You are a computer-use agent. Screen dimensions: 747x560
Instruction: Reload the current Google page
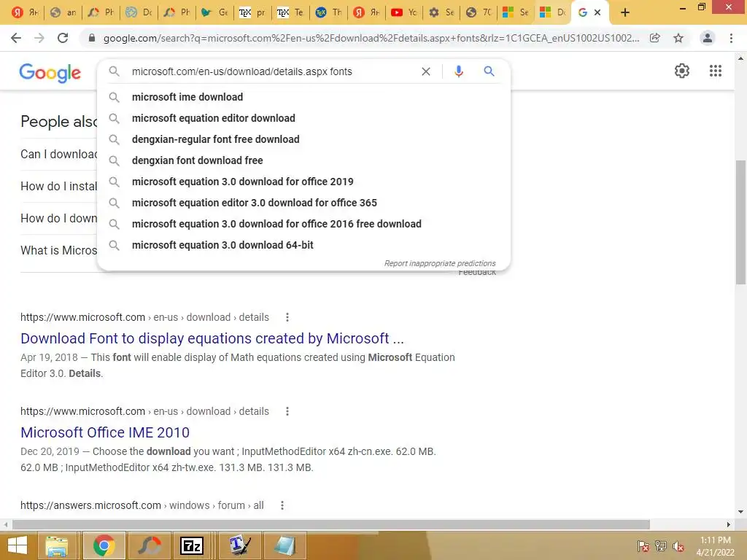(63, 38)
